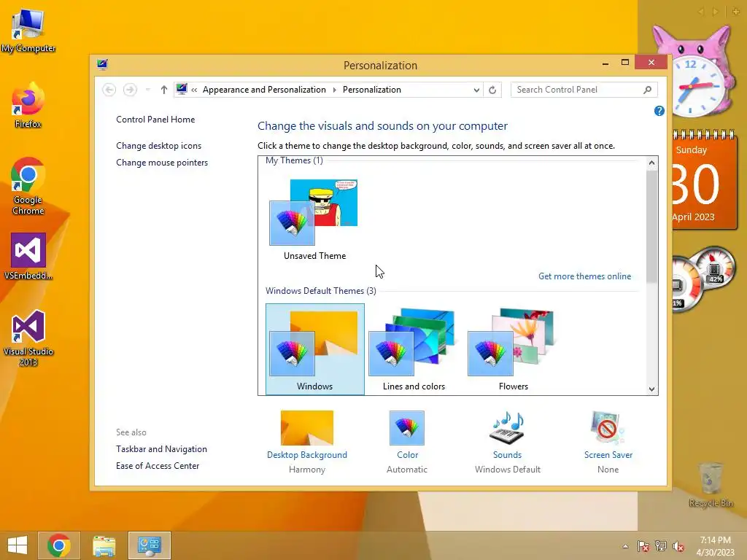Click the calendar gadget showing Sunday 30
Screen dimensions: 747x560
704,180
